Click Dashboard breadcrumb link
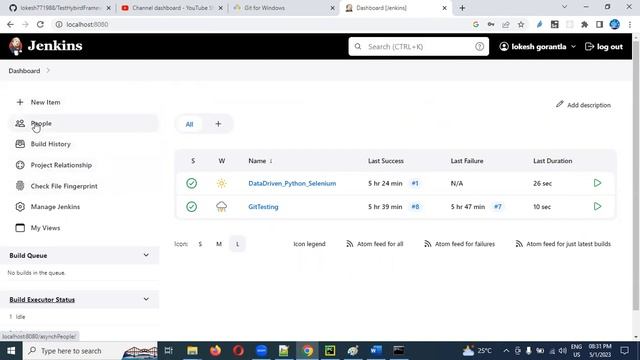 (x=24, y=71)
